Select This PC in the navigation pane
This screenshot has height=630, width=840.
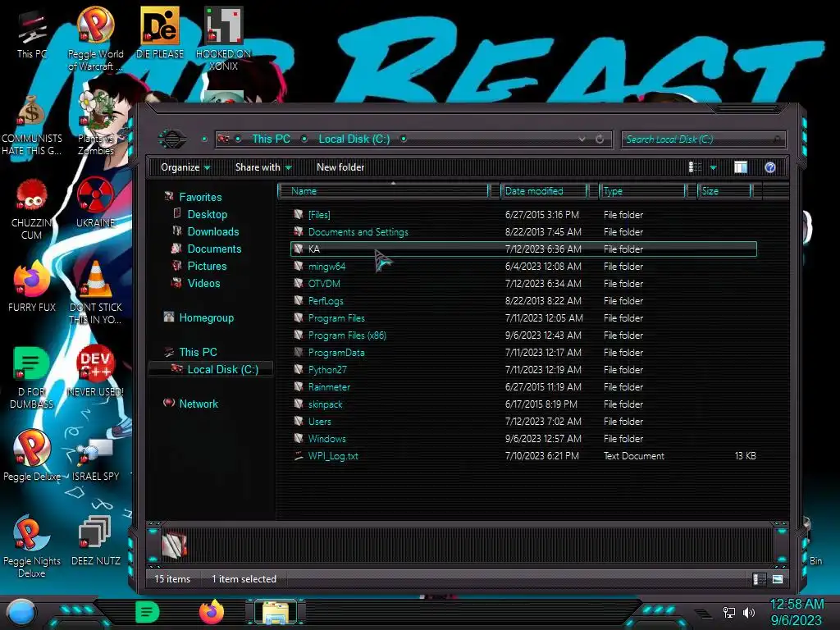[x=198, y=352]
